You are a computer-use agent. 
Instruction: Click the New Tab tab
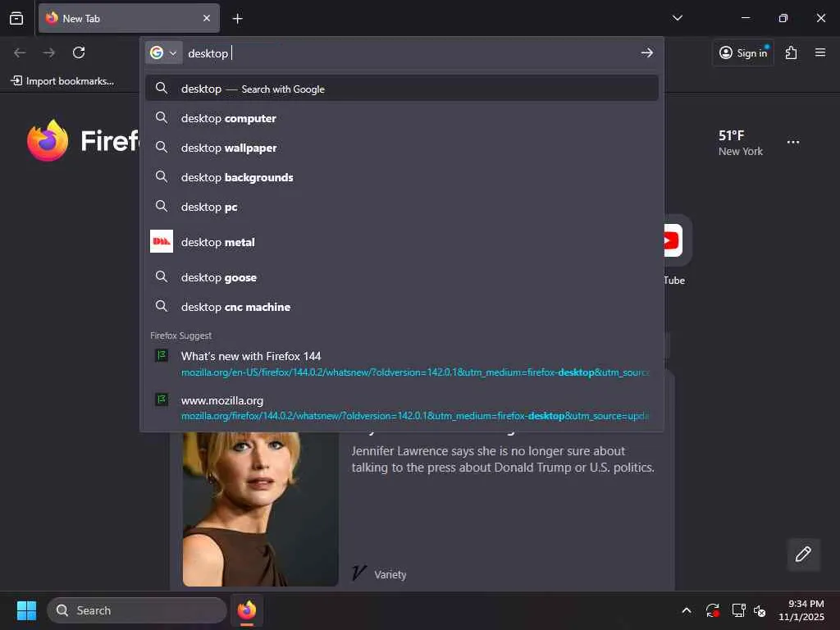click(x=129, y=18)
